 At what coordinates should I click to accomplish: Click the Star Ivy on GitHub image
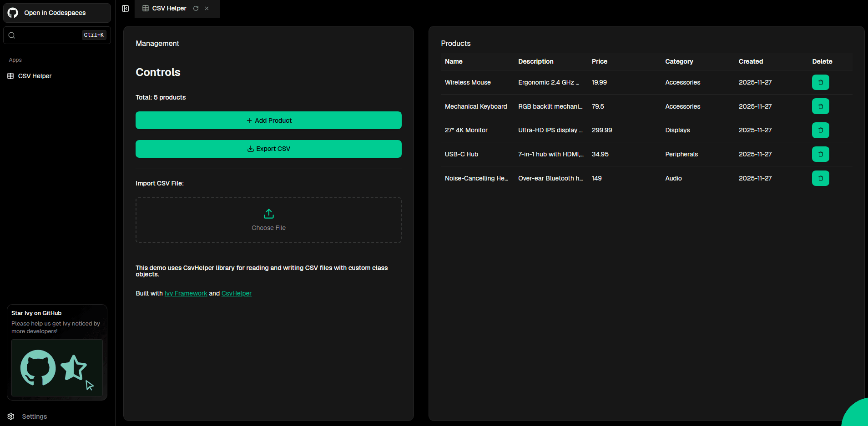point(57,368)
